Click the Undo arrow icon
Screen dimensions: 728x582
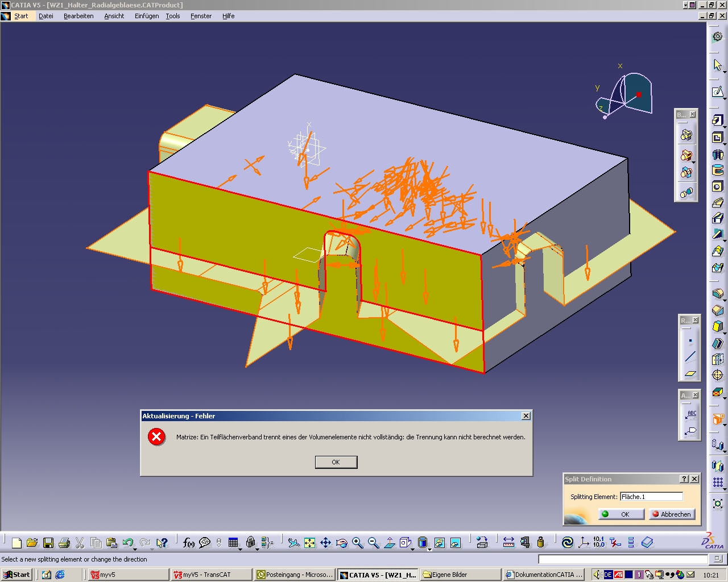[x=128, y=543]
